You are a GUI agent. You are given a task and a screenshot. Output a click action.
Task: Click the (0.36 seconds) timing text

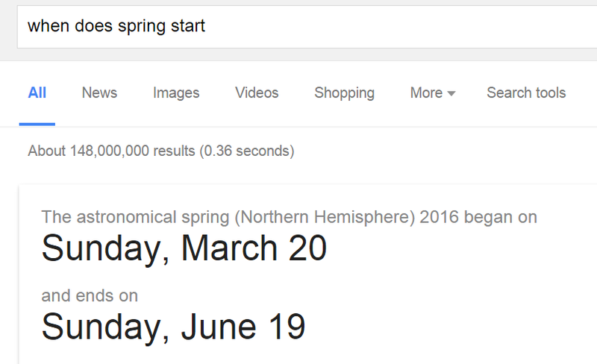tap(246, 151)
